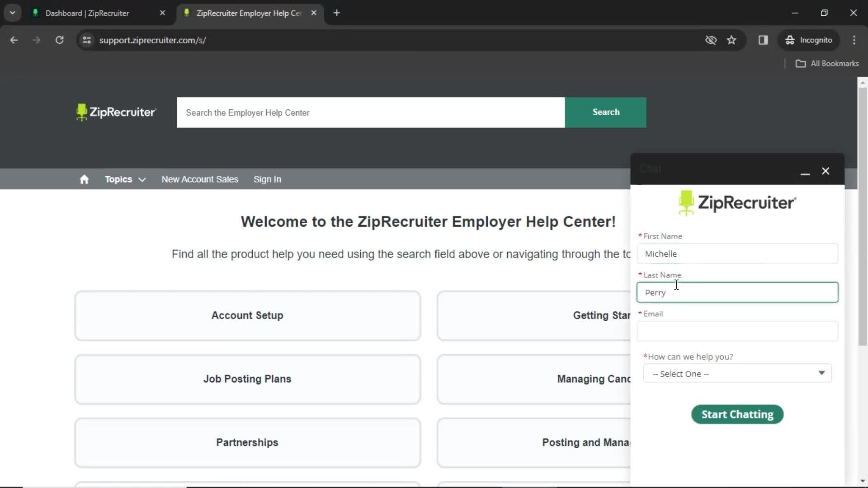868x488 pixels.
Task: Click the Account Setup help topic
Action: coord(247,315)
